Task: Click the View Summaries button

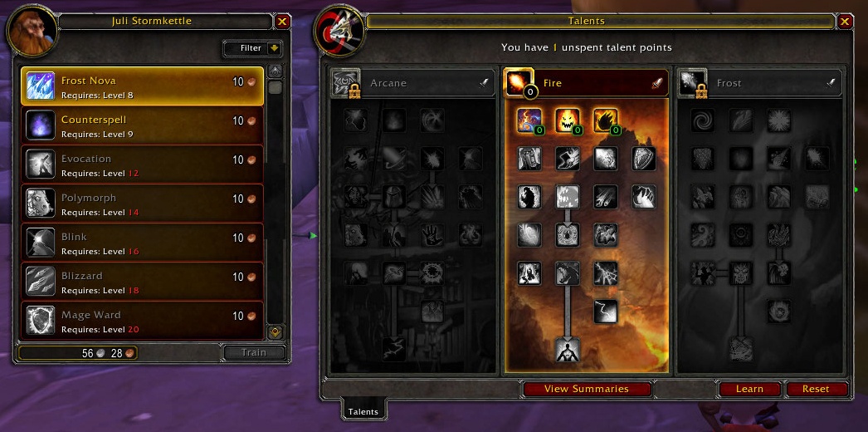Action: [587, 389]
